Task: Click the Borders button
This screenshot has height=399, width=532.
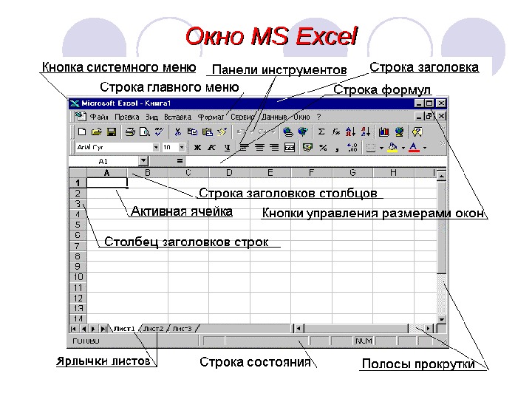Action: pyautogui.click(x=371, y=147)
